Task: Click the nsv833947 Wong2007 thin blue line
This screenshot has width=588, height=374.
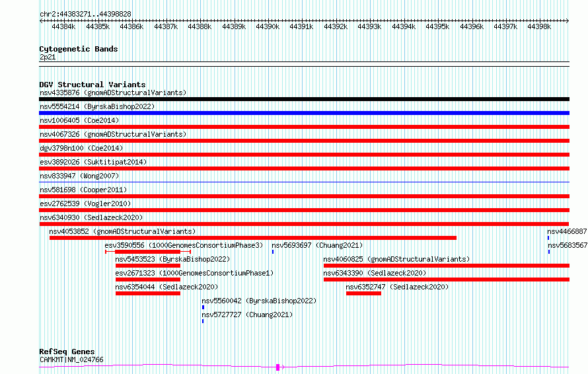Action: point(304,182)
